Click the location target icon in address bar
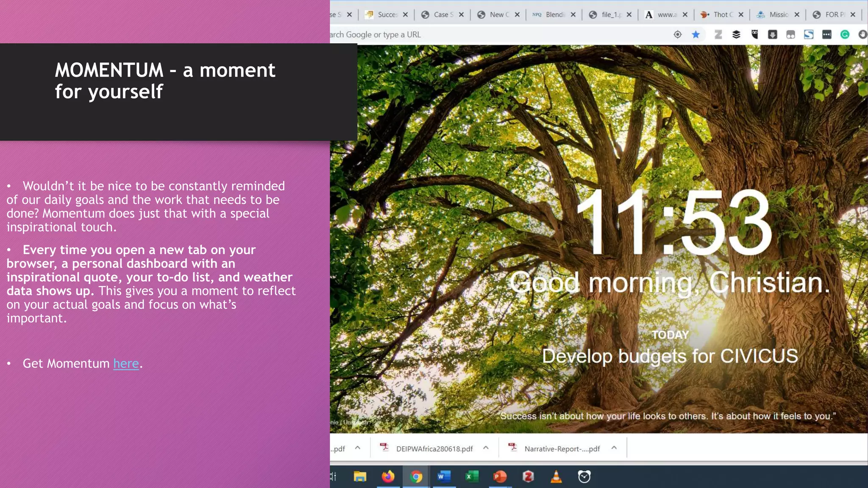868x488 pixels. [677, 35]
